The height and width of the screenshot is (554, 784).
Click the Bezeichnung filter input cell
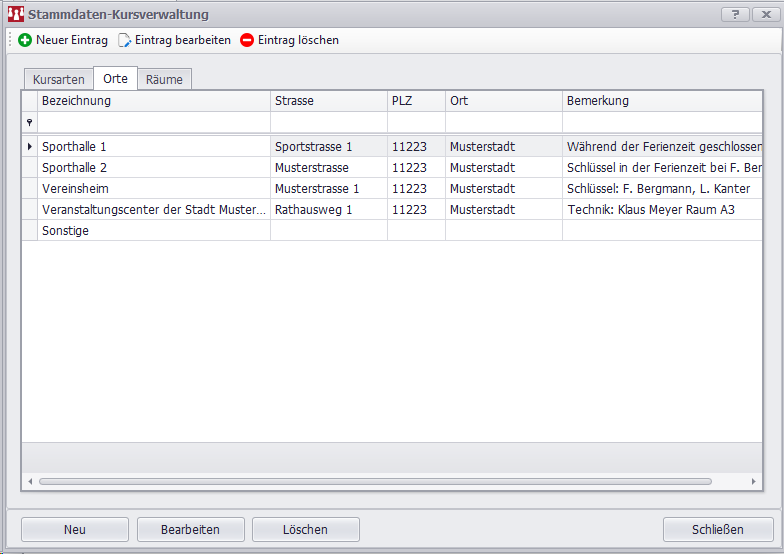(x=153, y=122)
